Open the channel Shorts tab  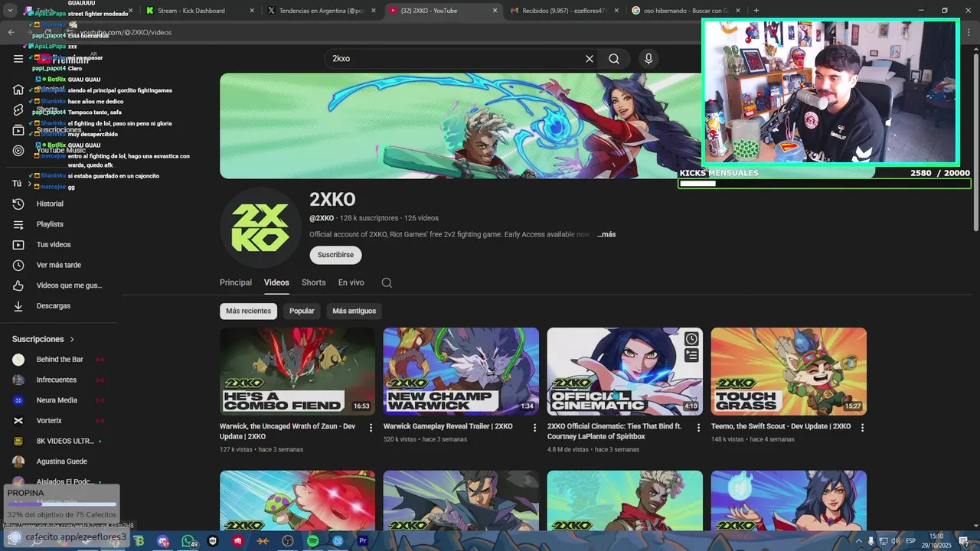point(314,282)
